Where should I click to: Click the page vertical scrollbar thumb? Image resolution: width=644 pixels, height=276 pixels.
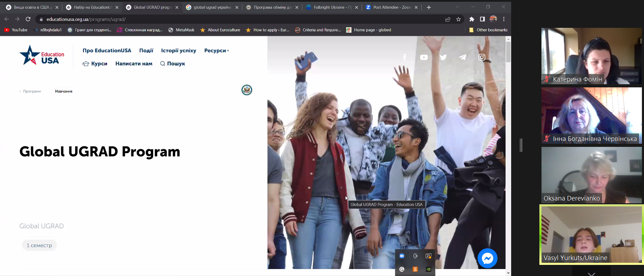(508, 52)
